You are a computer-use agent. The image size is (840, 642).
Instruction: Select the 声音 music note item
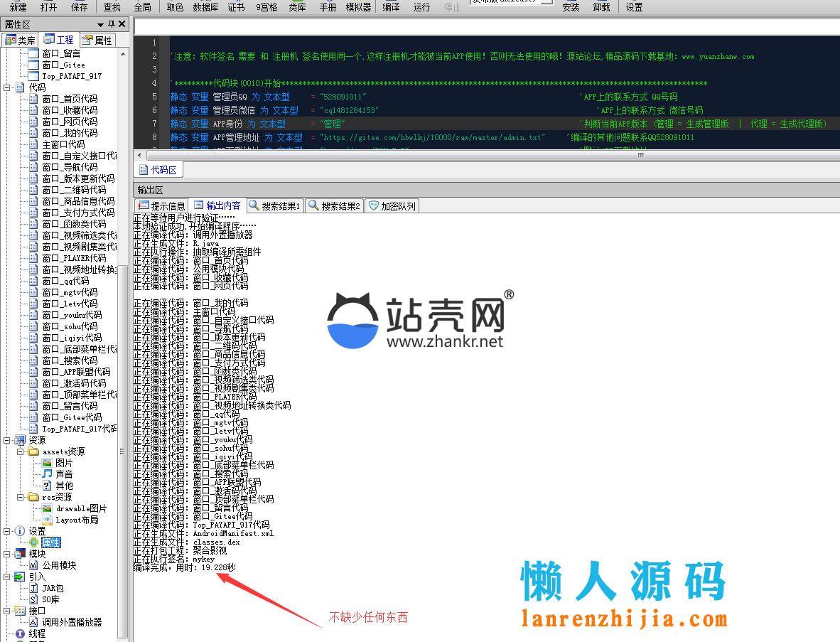coord(63,474)
